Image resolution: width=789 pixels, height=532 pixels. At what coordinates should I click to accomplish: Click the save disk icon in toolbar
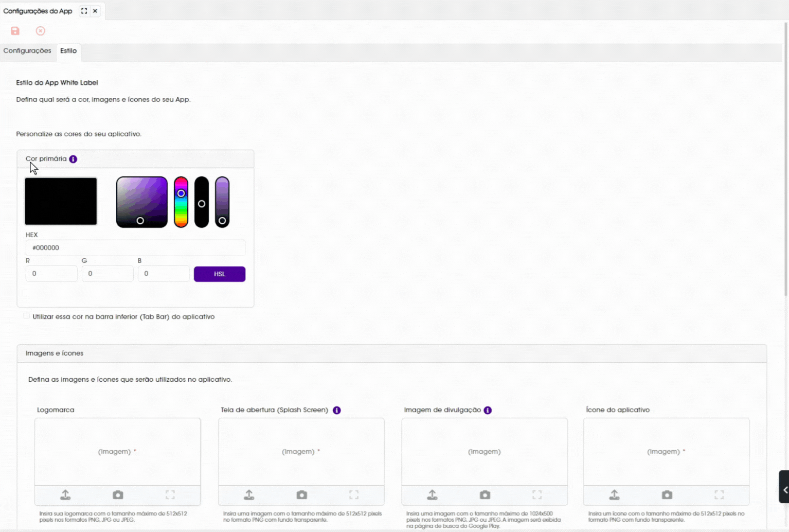tap(15, 31)
